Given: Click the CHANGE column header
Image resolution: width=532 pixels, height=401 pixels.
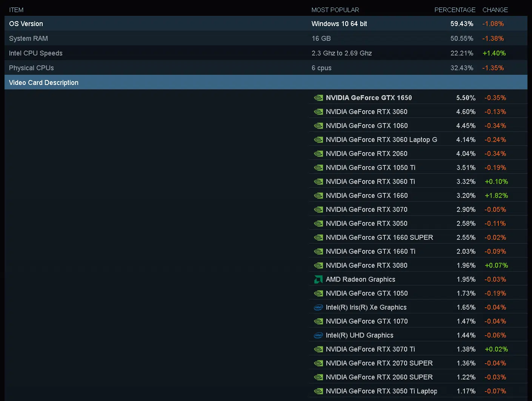Looking at the screenshot, I should [x=495, y=10].
